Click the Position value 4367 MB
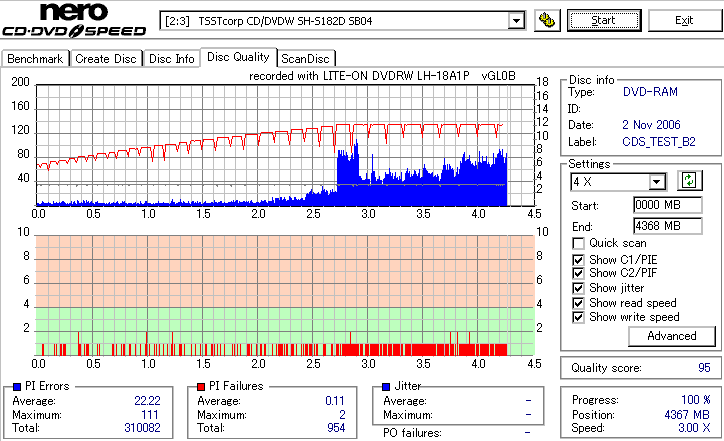724x441 pixels. (x=687, y=415)
